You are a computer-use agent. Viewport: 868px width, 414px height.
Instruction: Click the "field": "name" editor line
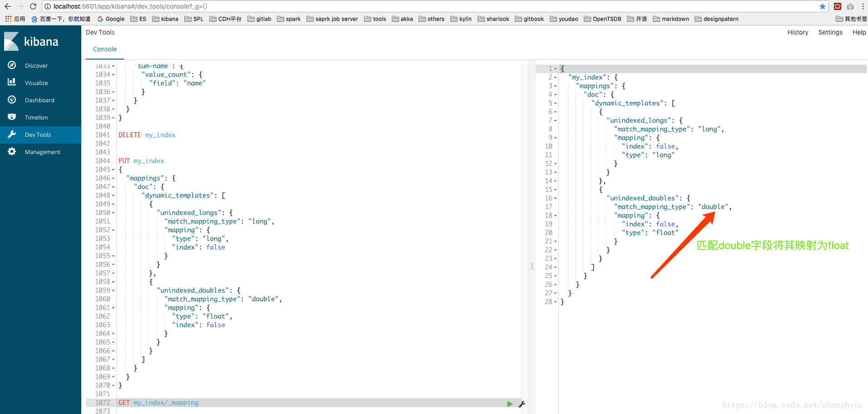178,83
